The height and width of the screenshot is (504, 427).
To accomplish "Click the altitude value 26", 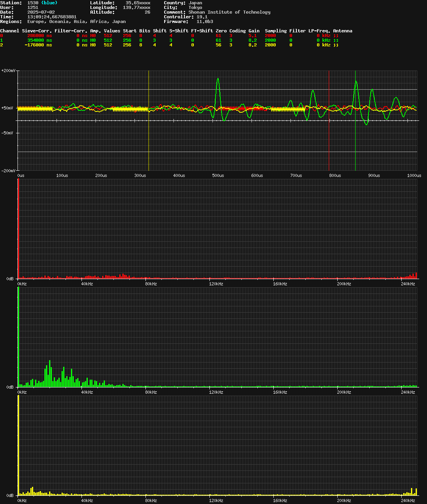I will [x=147, y=12].
